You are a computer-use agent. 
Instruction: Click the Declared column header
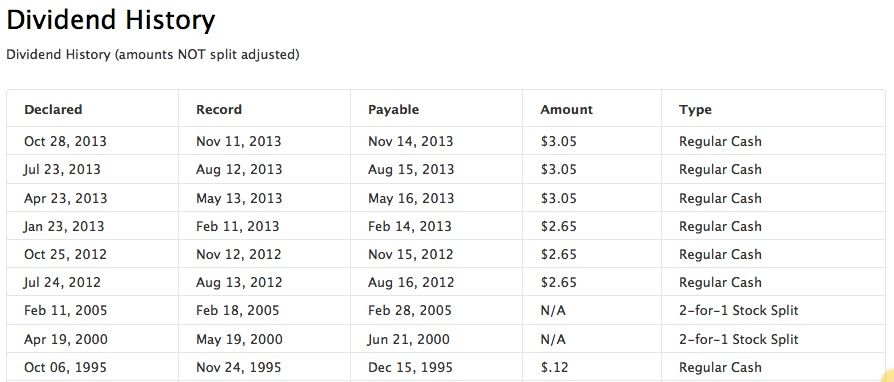tap(53, 109)
